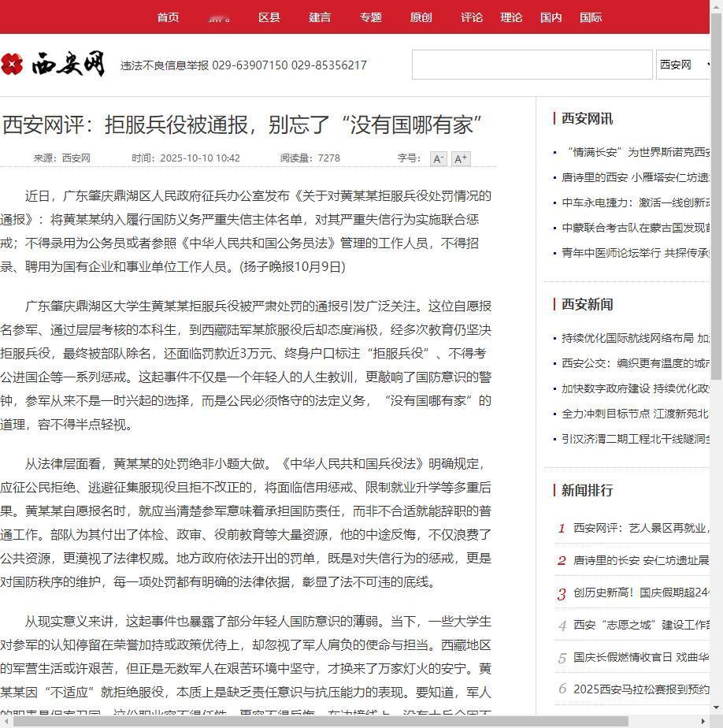Open the 西安网讯 section heading
Viewport: 723px width, 728px height.
tap(587, 118)
